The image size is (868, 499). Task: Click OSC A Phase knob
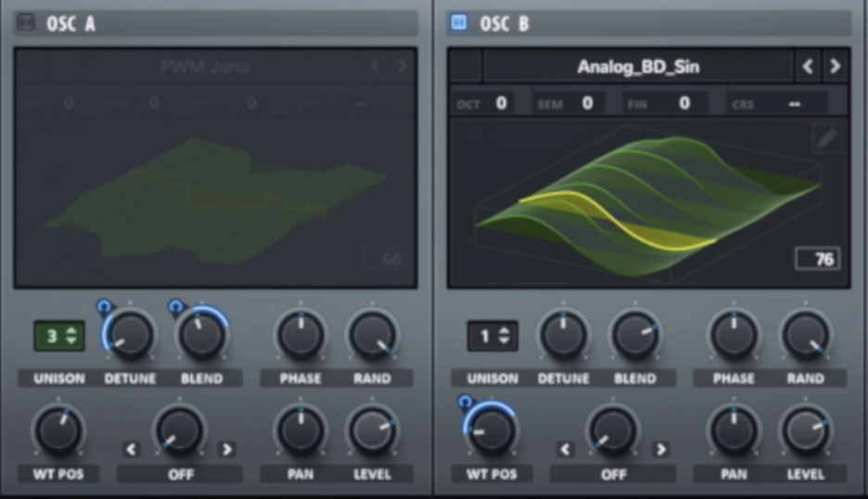[300, 336]
